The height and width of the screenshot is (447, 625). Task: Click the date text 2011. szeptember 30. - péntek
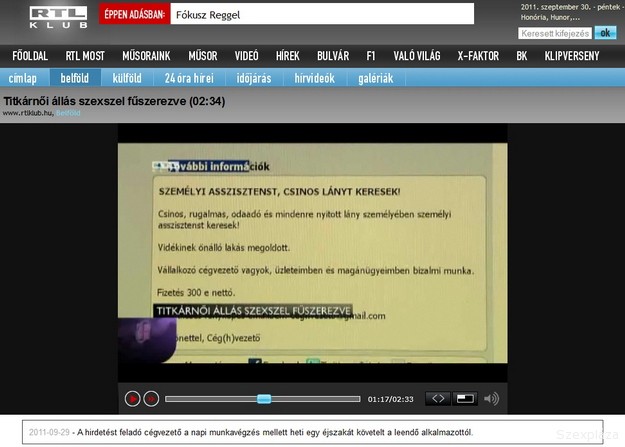pos(570,7)
